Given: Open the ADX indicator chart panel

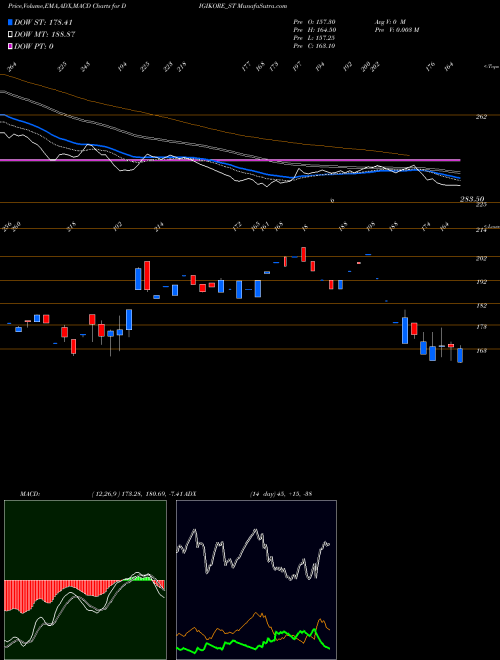Looking at the screenshot, I should click(x=256, y=580).
